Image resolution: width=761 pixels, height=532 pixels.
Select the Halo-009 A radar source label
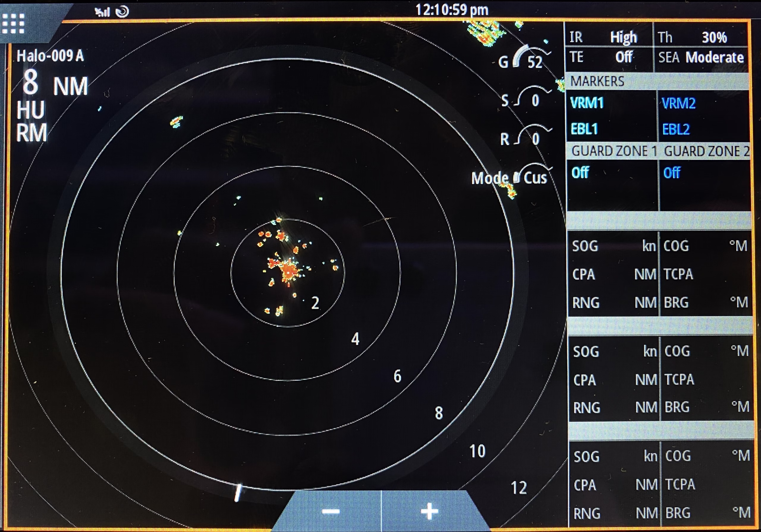tap(50, 56)
